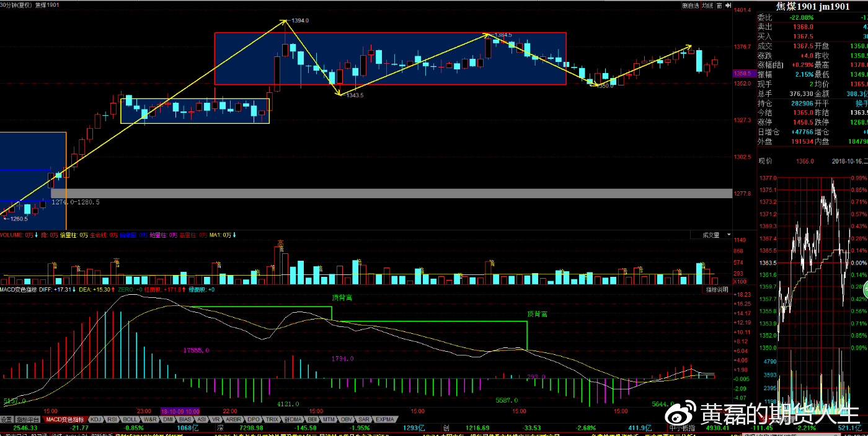Switch to the BBI indicator tab
This screenshot has height=436, width=868.
pos(312,419)
